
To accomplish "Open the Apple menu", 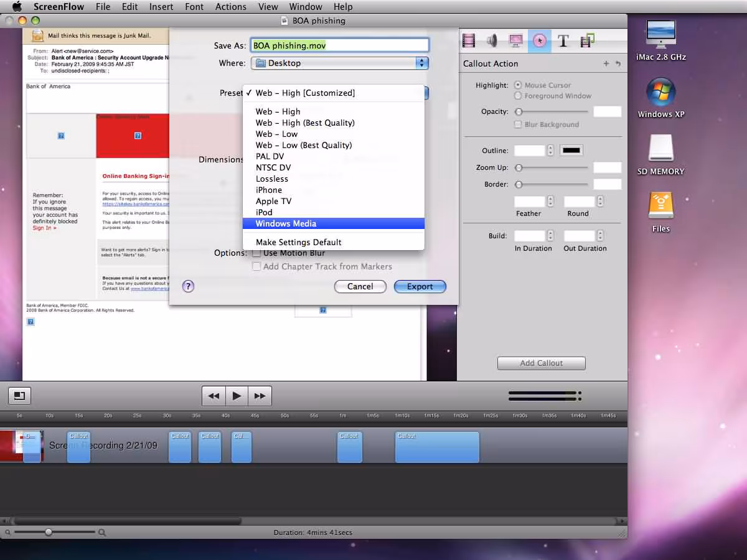I will 17,7.
